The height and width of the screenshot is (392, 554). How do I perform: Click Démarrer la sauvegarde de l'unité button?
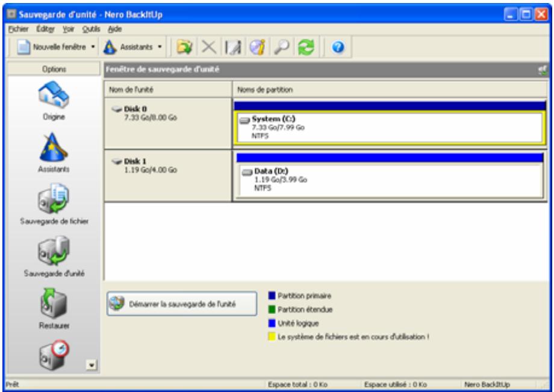tap(182, 303)
